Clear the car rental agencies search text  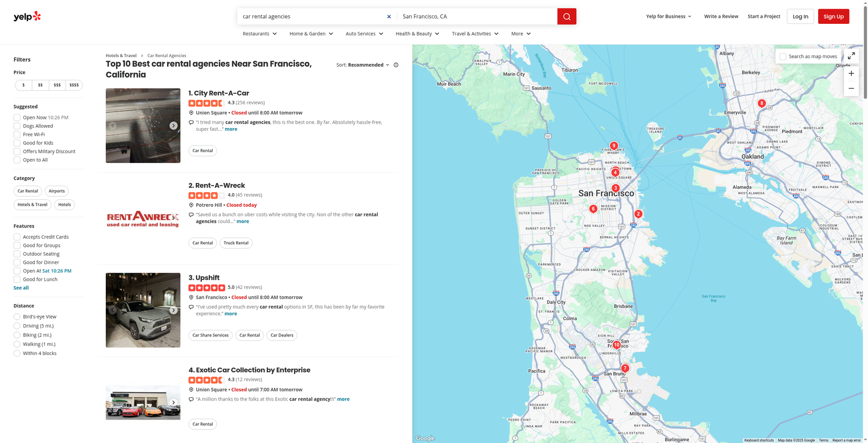(389, 16)
